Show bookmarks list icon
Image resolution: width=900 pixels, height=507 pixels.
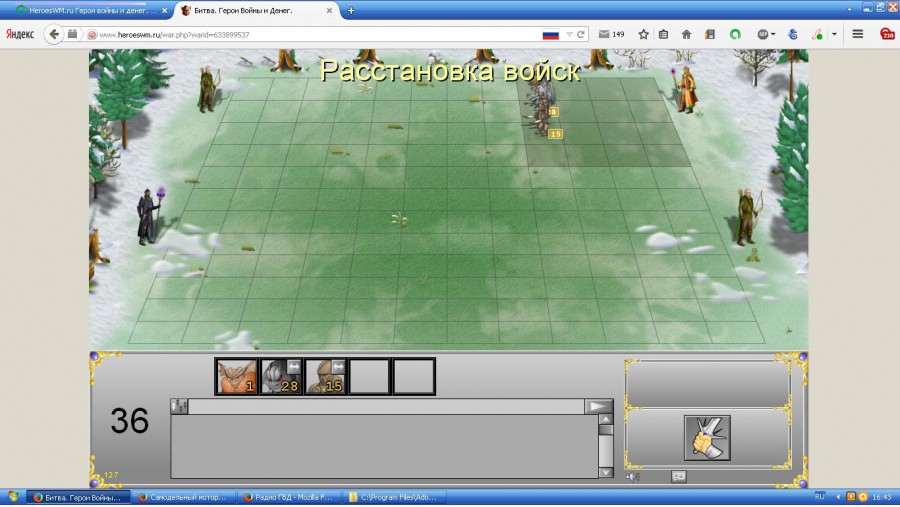[x=664, y=34]
